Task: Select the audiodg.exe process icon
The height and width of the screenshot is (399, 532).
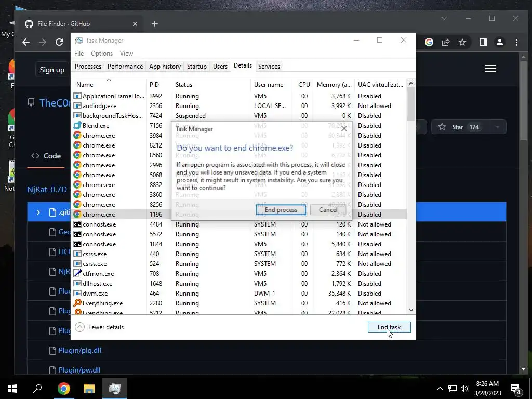Action: click(77, 106)
